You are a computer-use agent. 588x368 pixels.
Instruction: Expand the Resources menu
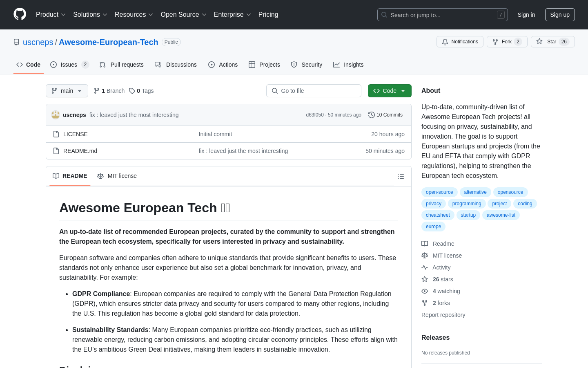click(134, 15)
